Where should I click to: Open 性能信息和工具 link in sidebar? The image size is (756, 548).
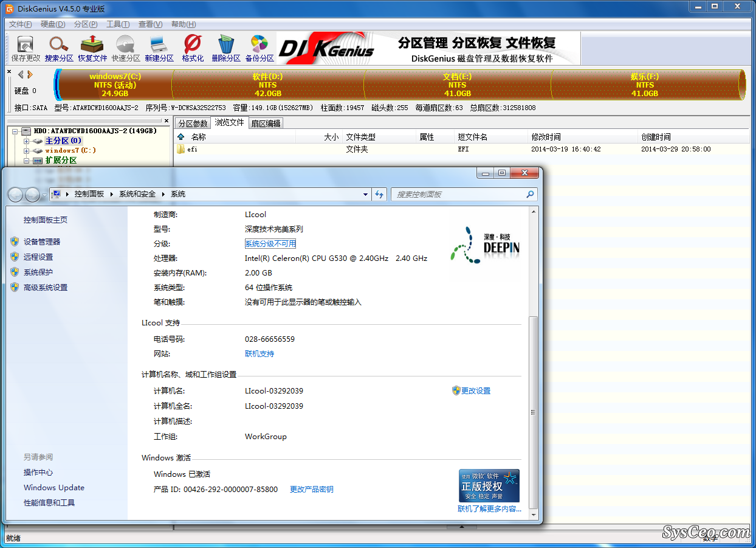pyautogui.click(x=49, y=503)
